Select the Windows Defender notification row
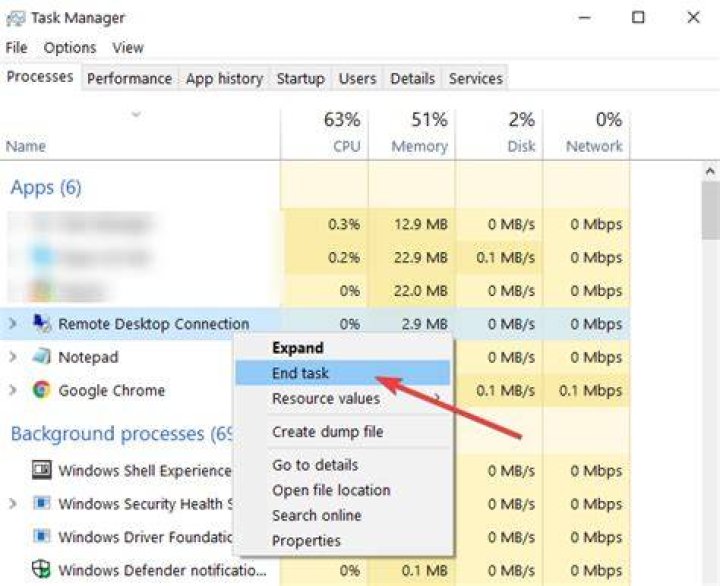 (315, 569)
